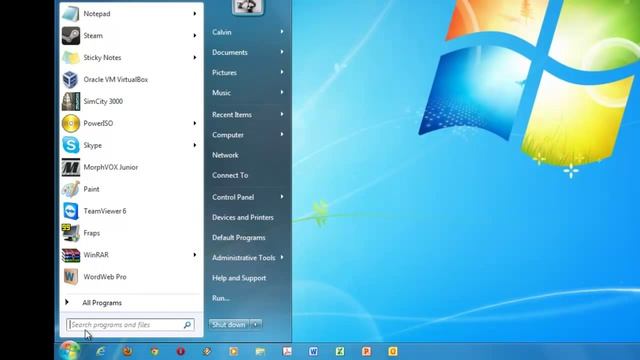This screenshot has height=360, width=640.
Task: Focus the Search programs and files box
Action: point(130,325)
